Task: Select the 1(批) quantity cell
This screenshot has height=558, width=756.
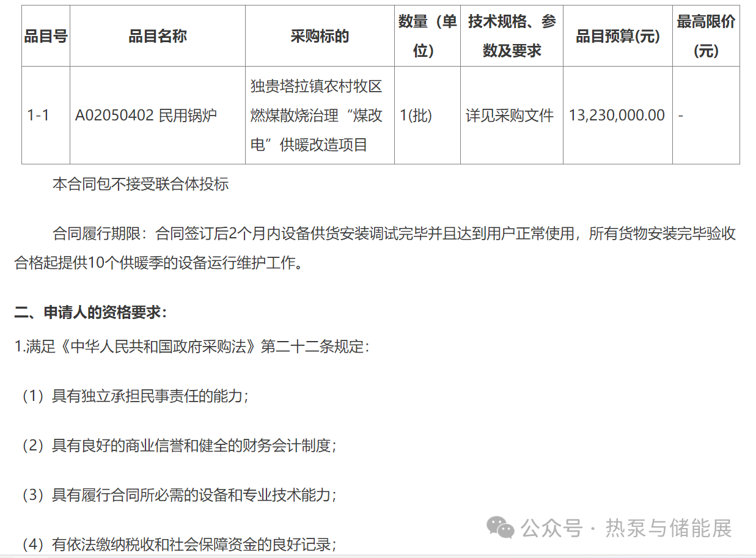Action: tap(416, 115)
